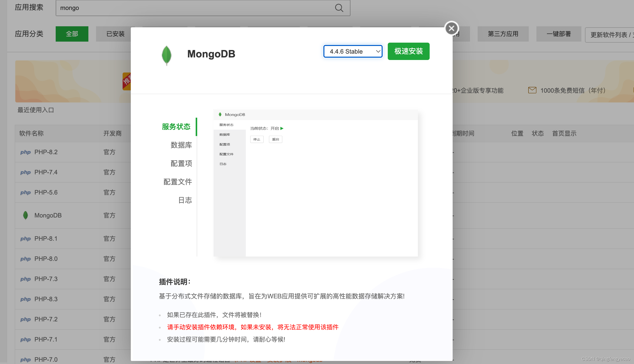Select the 配置项 tab in dialog
This screenshot has height=364, width=634.
tap(181, 163)
